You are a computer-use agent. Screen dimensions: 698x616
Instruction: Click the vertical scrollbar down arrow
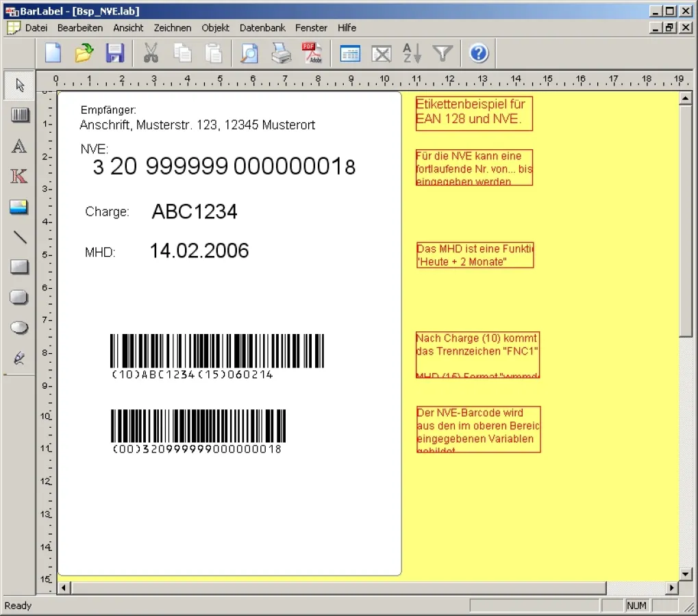[x=685, y=574]
